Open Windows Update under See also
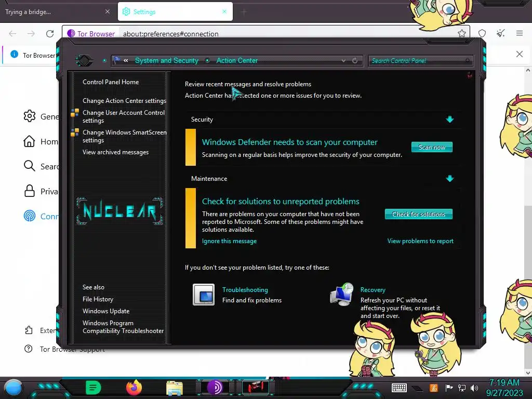This screenshot has height=399, width=532. pyautogui.click(x=106, y=311)
